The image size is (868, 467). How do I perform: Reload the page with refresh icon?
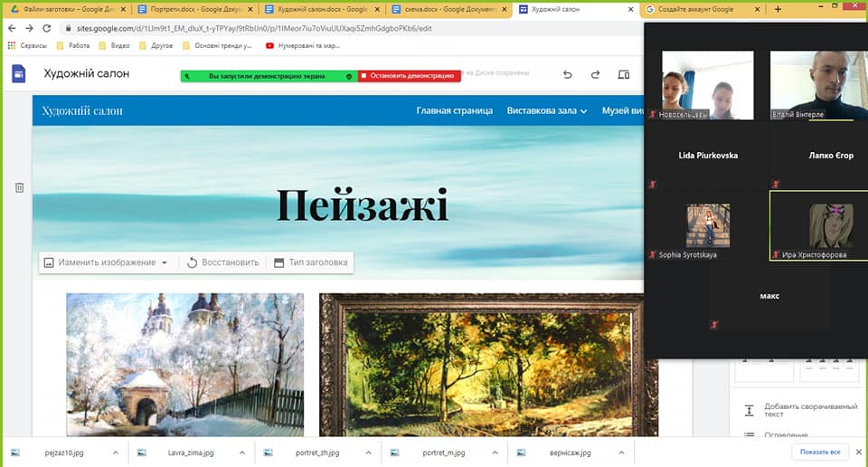tap(46, 28)
